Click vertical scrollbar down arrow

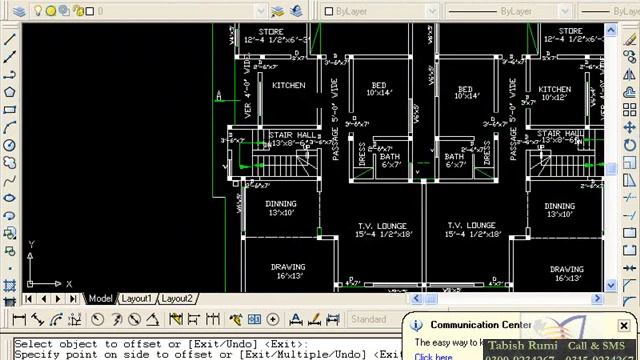[611, 285]
